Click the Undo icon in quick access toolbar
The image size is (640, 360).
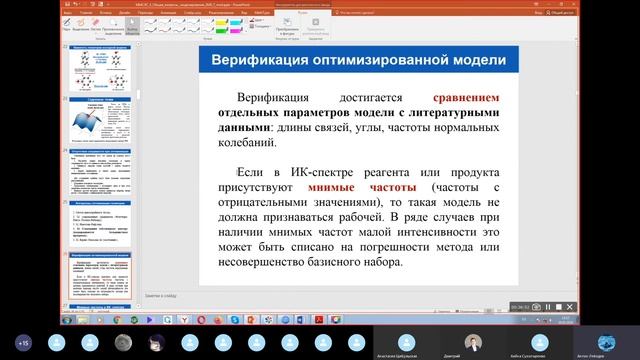76,4
